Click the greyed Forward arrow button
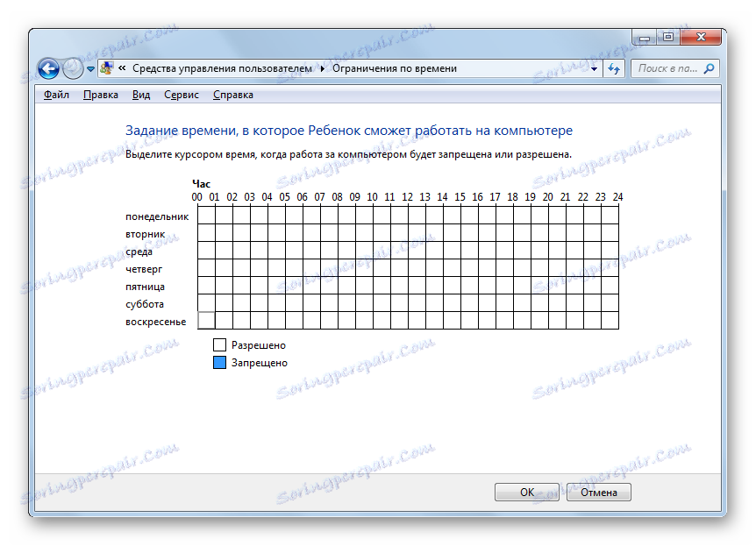Screen dimensions: 756x546 [x=74, y=68]
